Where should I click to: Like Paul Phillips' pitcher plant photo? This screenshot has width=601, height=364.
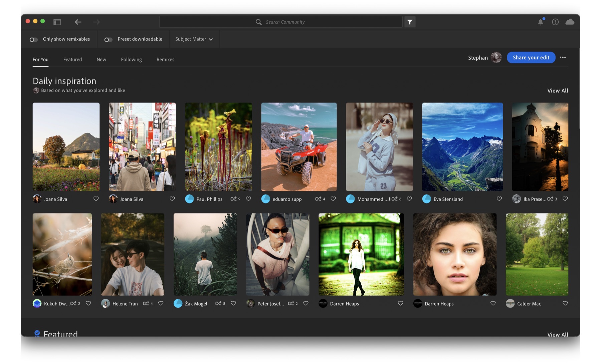248,199
